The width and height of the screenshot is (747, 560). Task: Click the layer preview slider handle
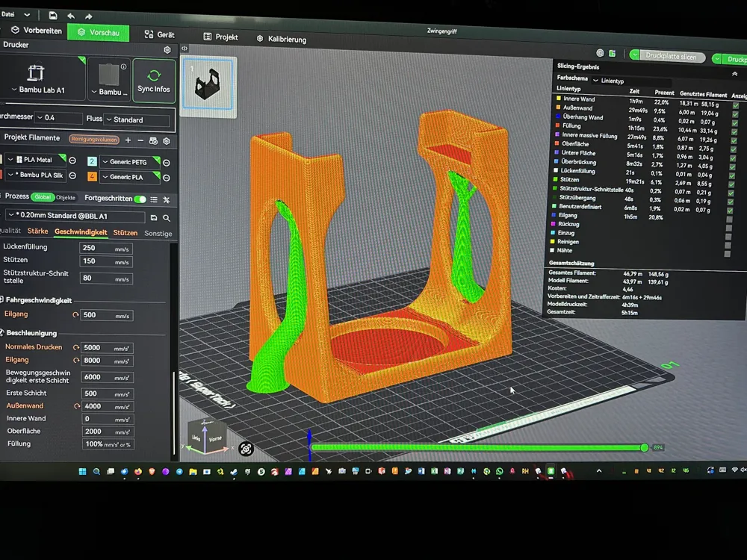[645, 447]
